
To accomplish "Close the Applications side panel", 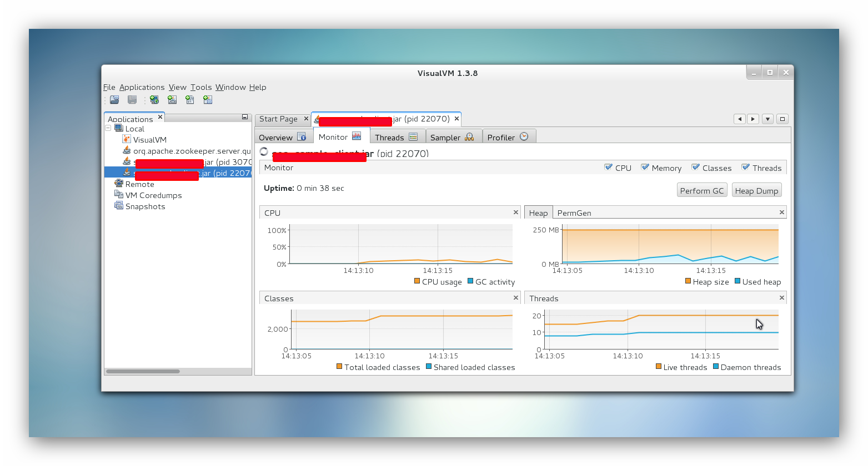I will point(160,116).
